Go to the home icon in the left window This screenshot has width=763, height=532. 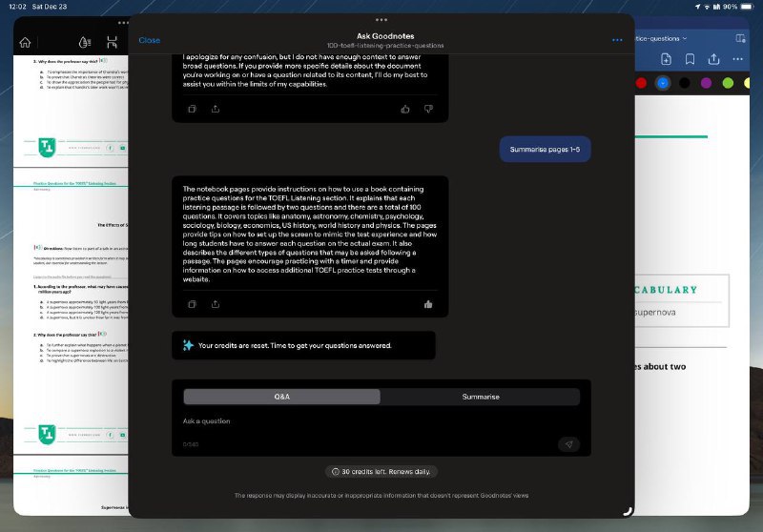click(x=26, y=42)
